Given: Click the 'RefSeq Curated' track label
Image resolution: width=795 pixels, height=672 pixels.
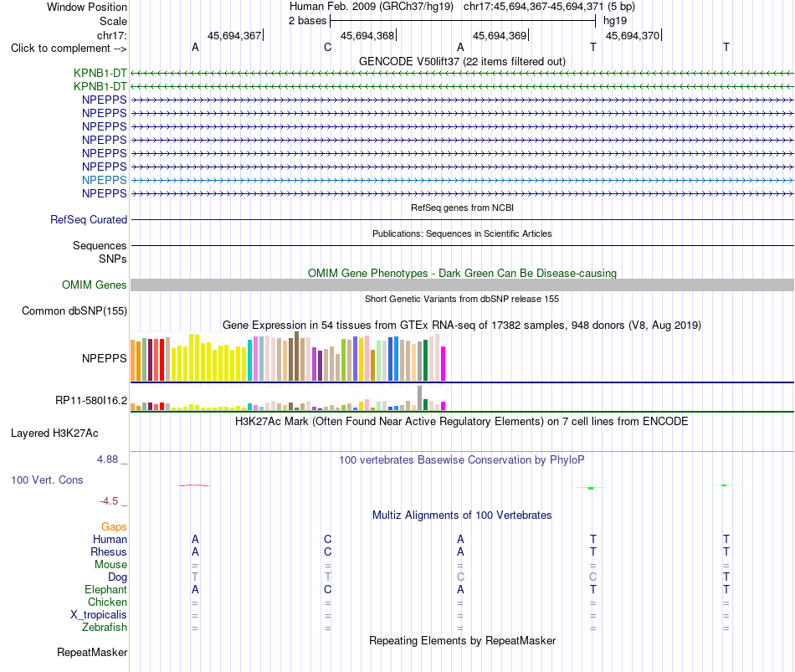Looking at the screenshot, I should (x=88, y=219).
